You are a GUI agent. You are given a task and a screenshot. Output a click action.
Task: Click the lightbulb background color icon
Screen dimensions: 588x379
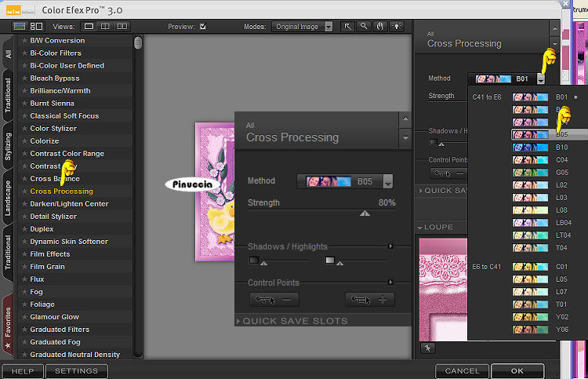397,27
